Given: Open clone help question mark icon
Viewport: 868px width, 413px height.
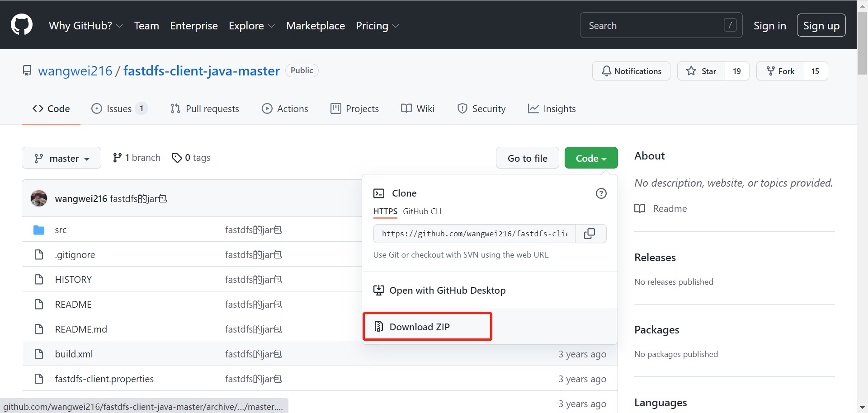Looking at the screenshot, I should 601,193.
